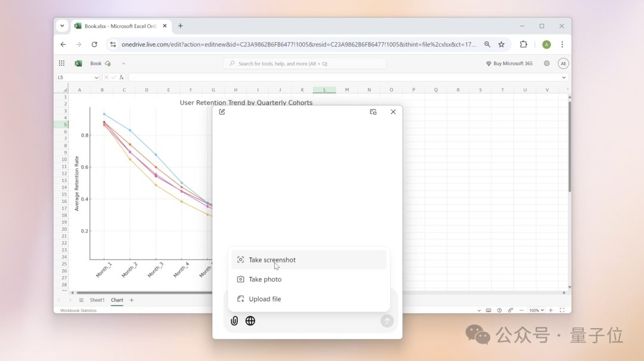
Task: Open zoom level 100% dropdown
Action: [536, 310]
